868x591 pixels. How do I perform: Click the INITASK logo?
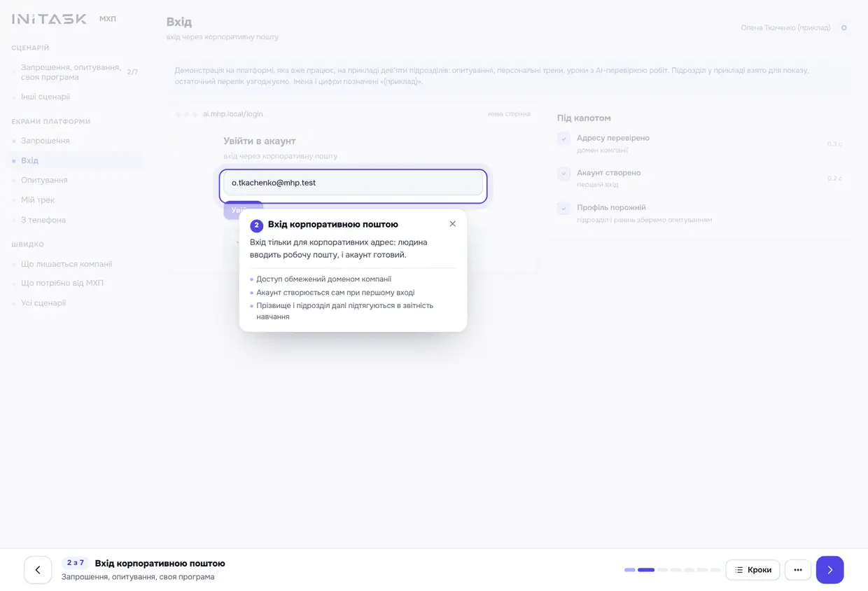(x=49, y=19)
